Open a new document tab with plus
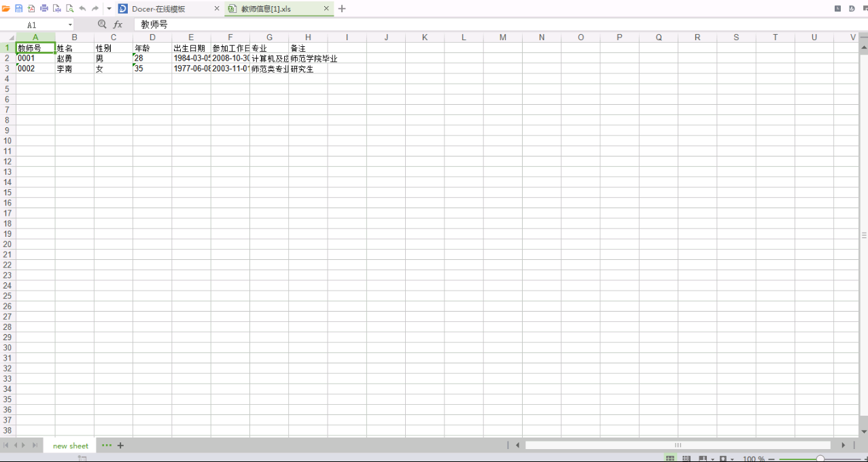The width and height of the screenshot is (868, 462). click(x=342, y=9)
